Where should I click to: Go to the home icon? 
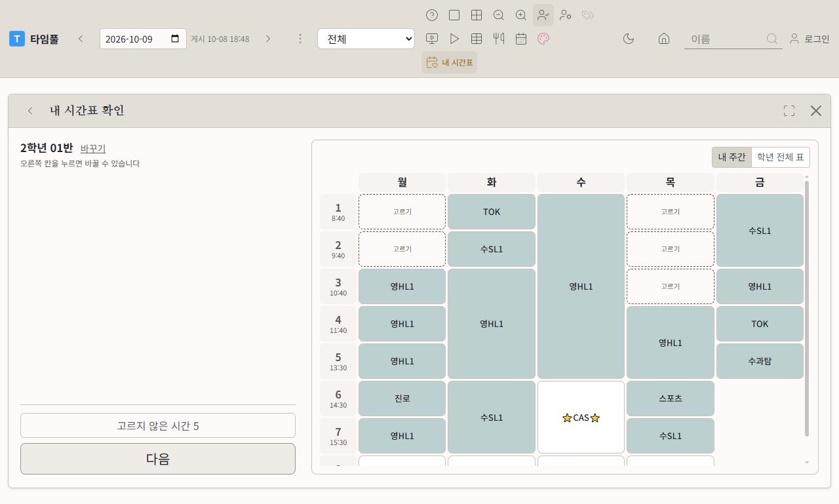(664, 39)
